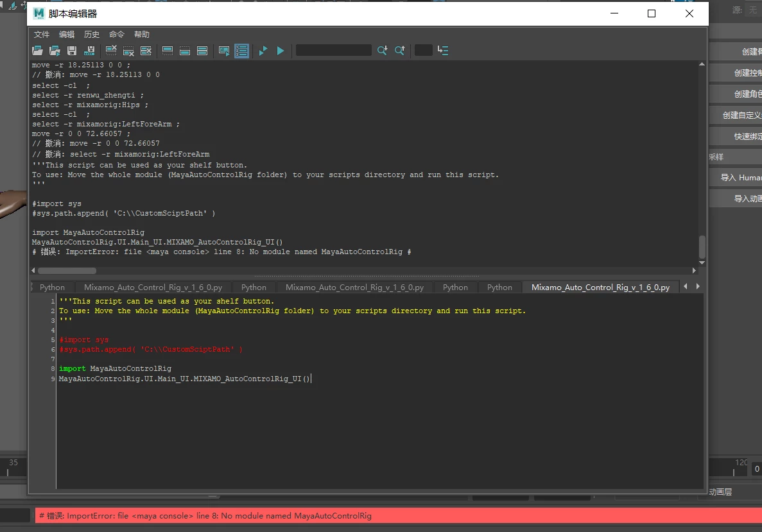Click the Clear Input icon

tap(129, 50)
